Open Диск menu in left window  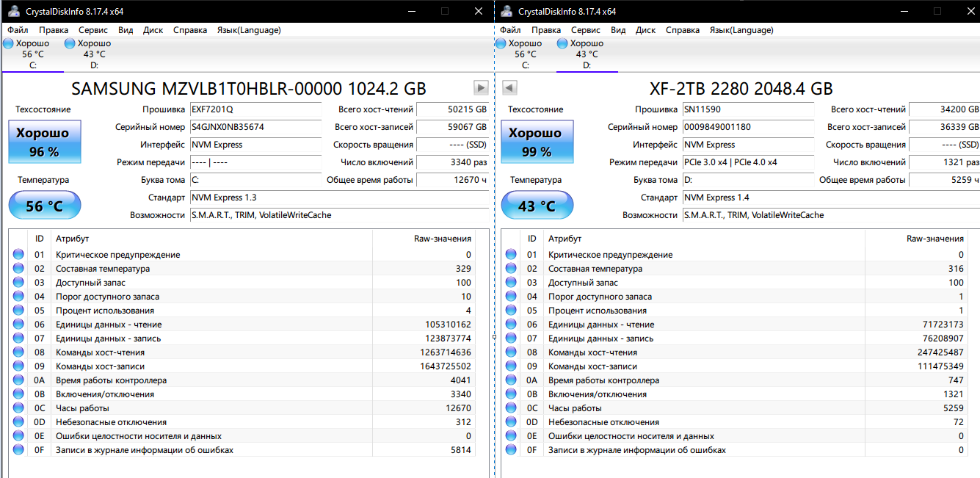(x=153, y=30)
